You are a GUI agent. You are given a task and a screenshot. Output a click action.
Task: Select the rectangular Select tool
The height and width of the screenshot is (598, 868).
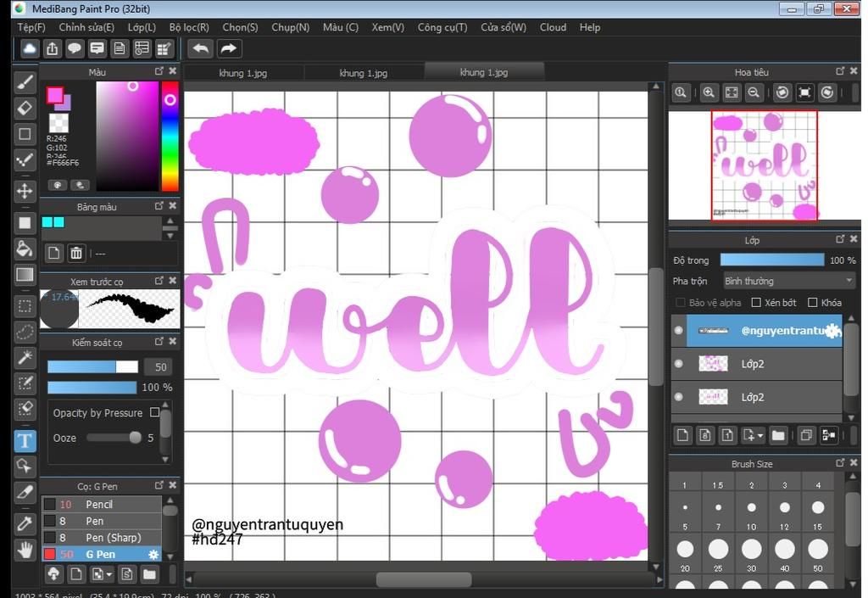pyautogui.click(x=25, y=305)
